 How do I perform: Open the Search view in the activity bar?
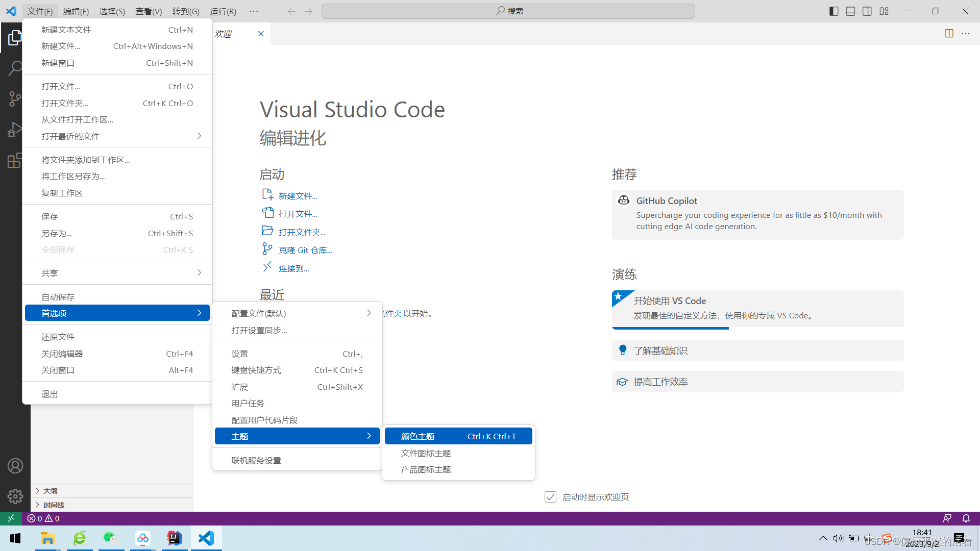pos(15,68)
